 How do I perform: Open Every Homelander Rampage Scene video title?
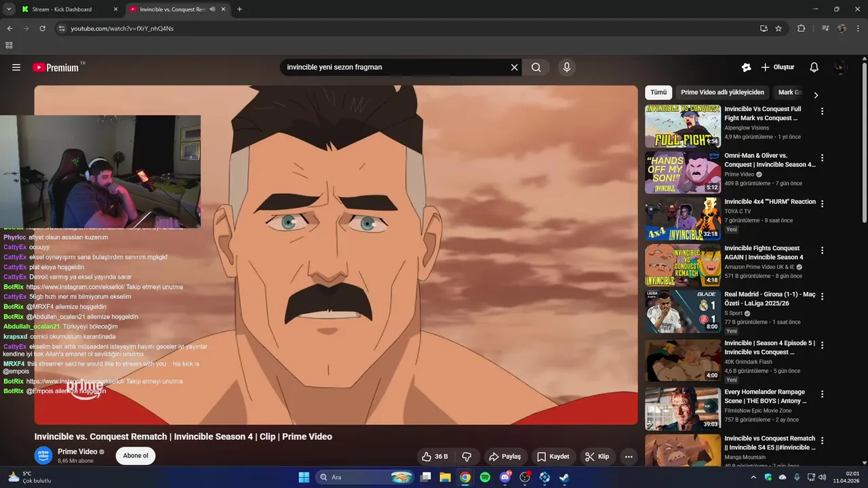point(766,396)
